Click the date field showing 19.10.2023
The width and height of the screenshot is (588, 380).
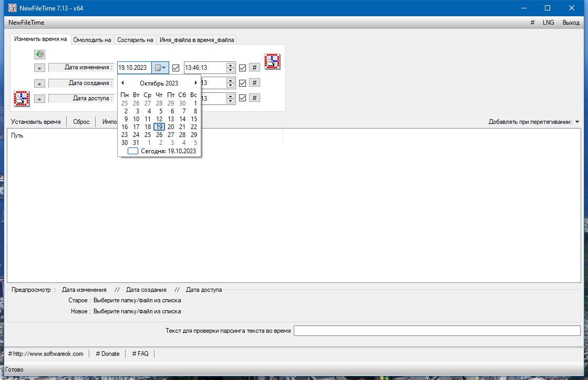pos(134,68)
